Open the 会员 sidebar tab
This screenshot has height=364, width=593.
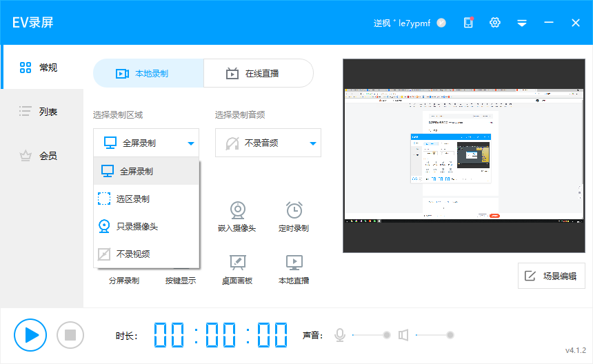(42, 156)
